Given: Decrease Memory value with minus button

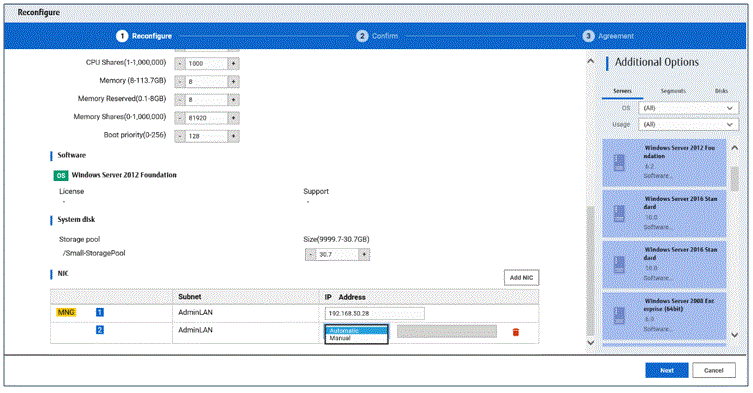Looking at the screenshot, I should pos(180,82).
